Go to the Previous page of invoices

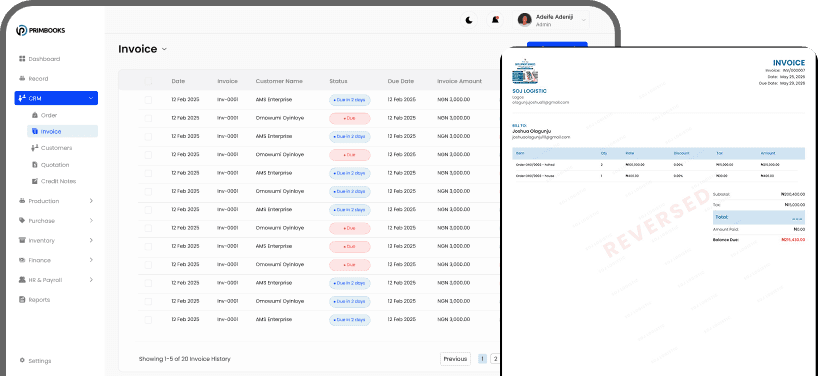455,359
